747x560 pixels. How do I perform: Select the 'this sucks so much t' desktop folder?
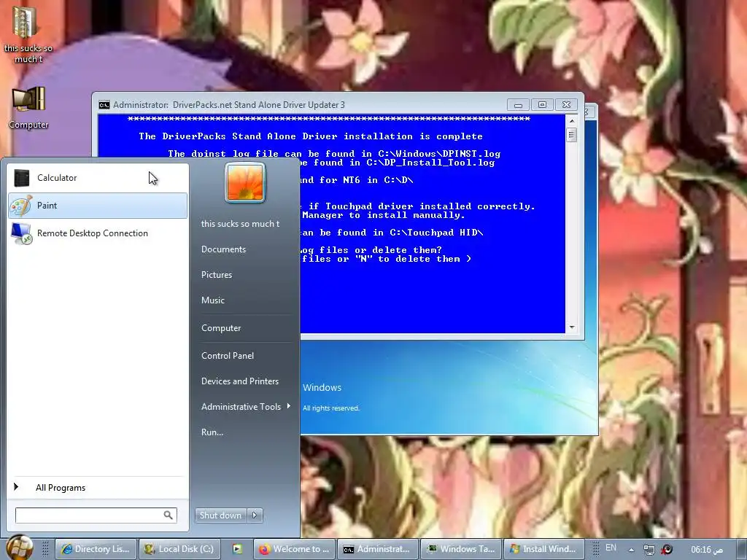coord(28,34)
